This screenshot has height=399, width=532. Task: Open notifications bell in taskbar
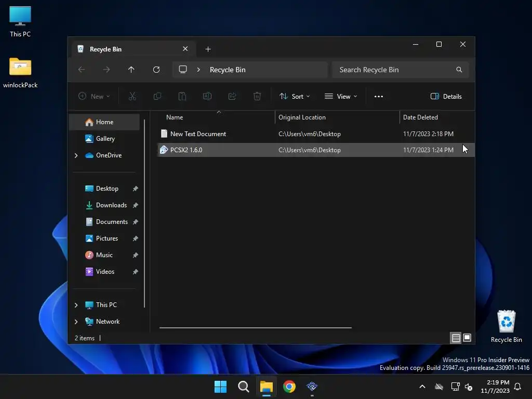click(x=518, y=387)
